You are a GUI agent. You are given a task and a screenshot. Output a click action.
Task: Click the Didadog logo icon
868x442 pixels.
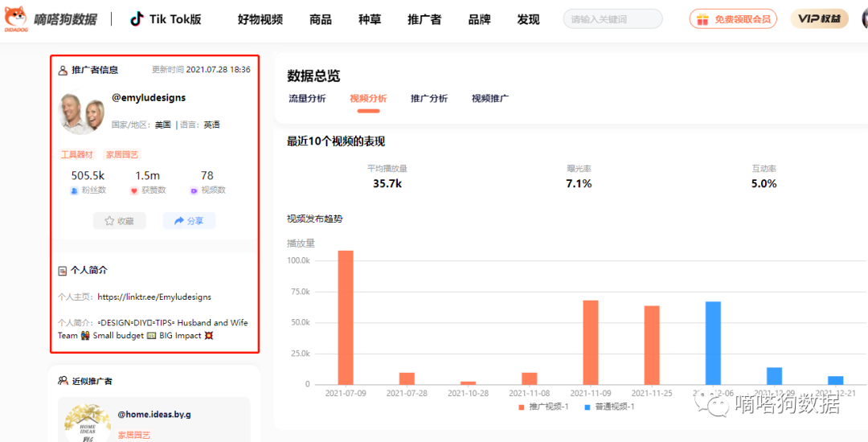[16, 18]
